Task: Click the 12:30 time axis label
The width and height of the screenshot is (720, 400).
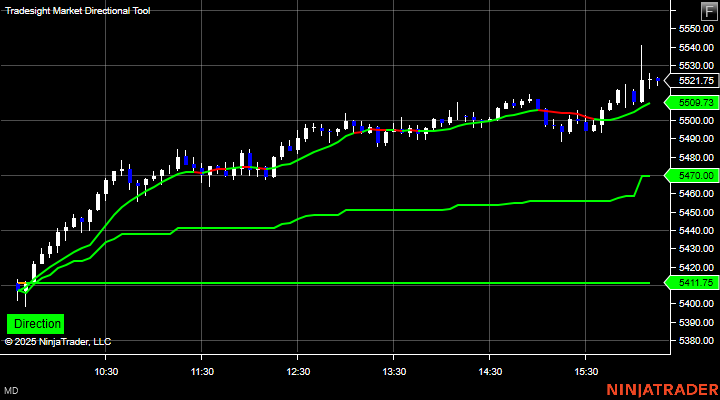Action: tap(298, 372)
